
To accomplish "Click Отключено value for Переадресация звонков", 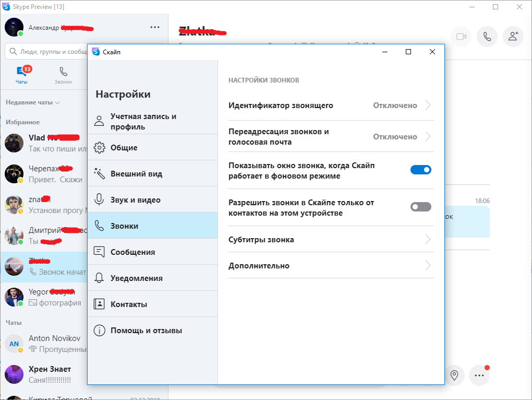I will coord(395,137).
